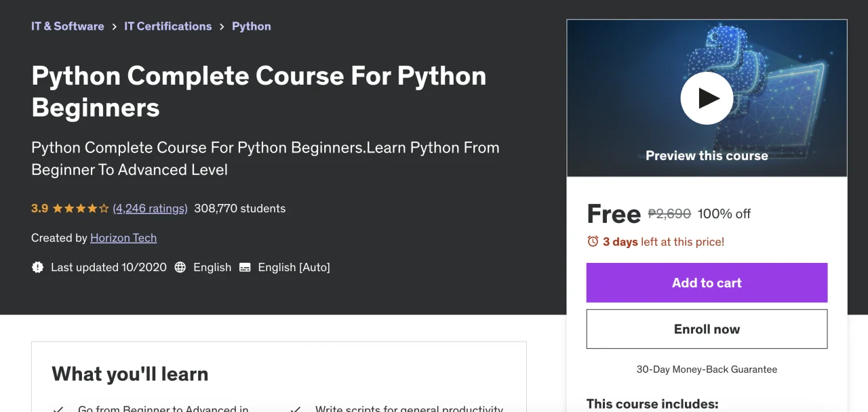Open the 4,246 ratings link

click(x=150, y=209)
